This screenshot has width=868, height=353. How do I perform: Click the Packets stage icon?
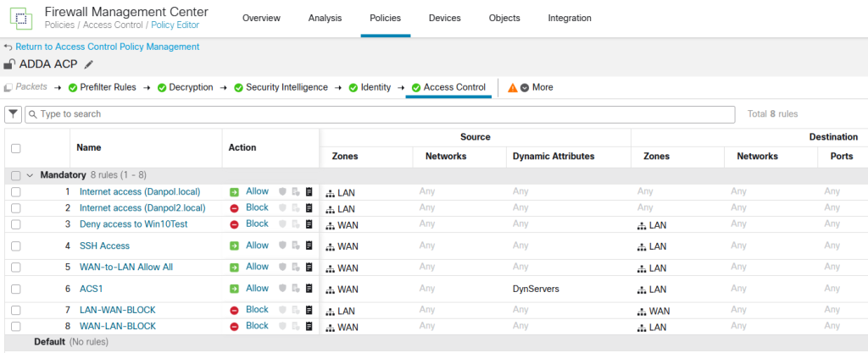pyautogui.click(x=8, y=87)
